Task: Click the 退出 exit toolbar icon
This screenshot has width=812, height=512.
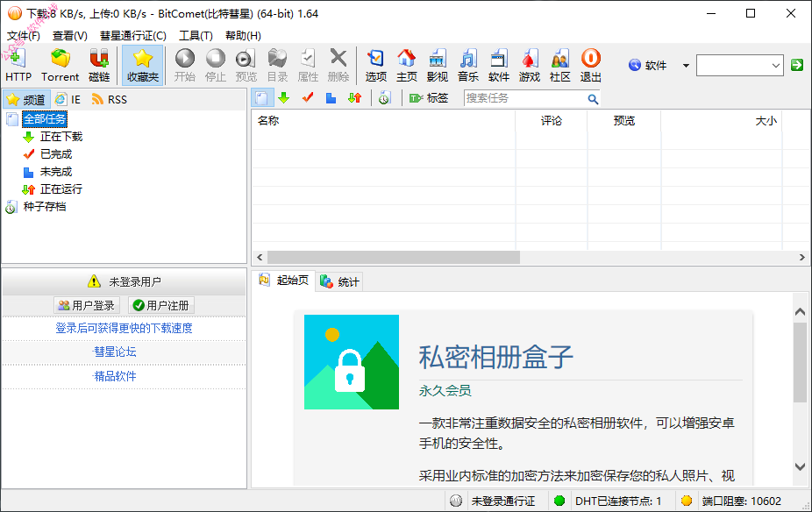Action: [590, 65]
